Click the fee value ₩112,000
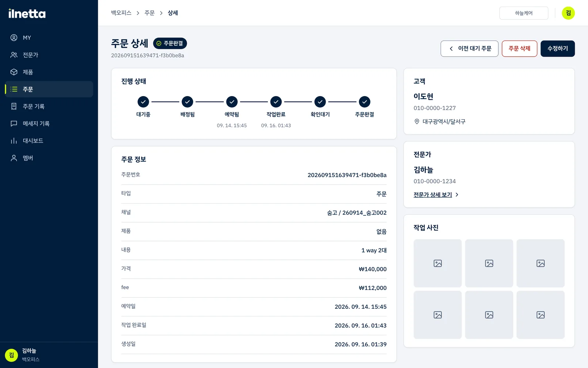 coord(373,288)
